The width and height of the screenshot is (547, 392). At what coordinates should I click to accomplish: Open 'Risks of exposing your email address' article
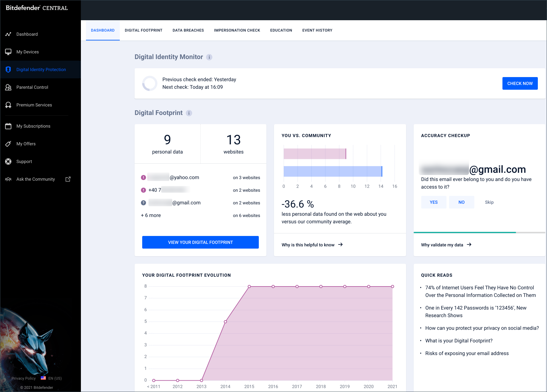point(467,353)
